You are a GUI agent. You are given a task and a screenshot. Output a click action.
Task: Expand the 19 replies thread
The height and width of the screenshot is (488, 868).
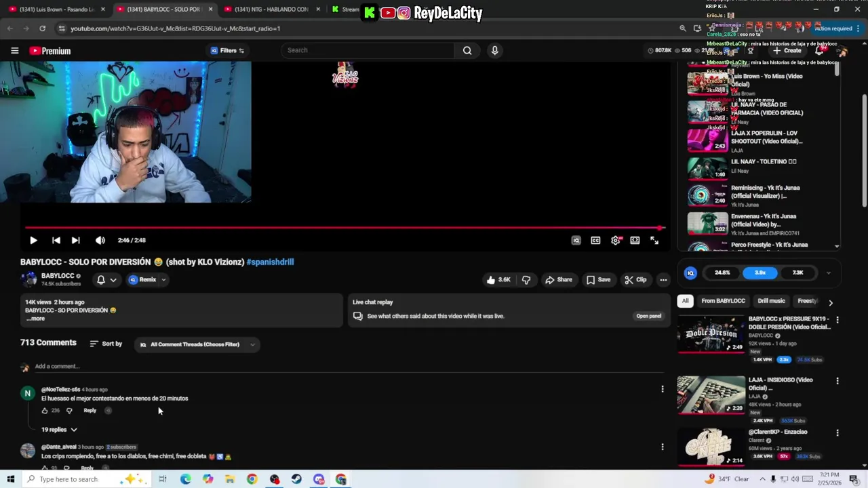59,430
